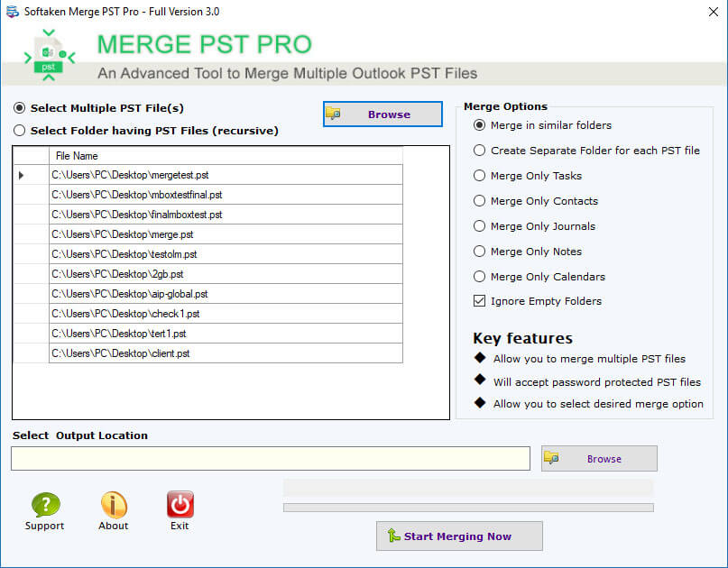728x568 pixels.
Task: Click the File Name column header
Action: 226,156
